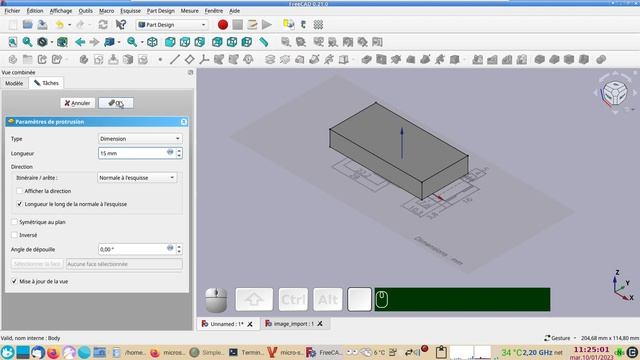The height and width of the screenshot is (360, 640).
Task: Adjust Angle de dépouille spinner arrows
Action: 179,249
